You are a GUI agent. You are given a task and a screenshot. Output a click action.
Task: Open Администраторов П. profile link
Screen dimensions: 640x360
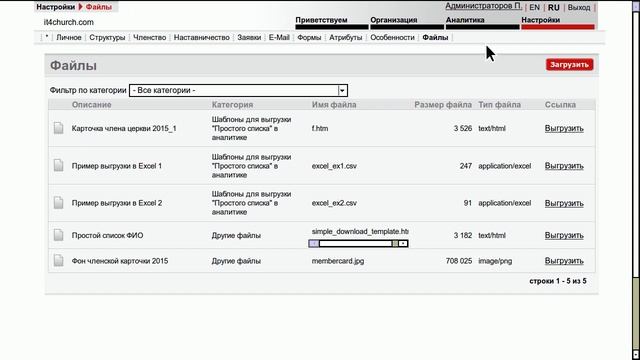click(483, 7)
